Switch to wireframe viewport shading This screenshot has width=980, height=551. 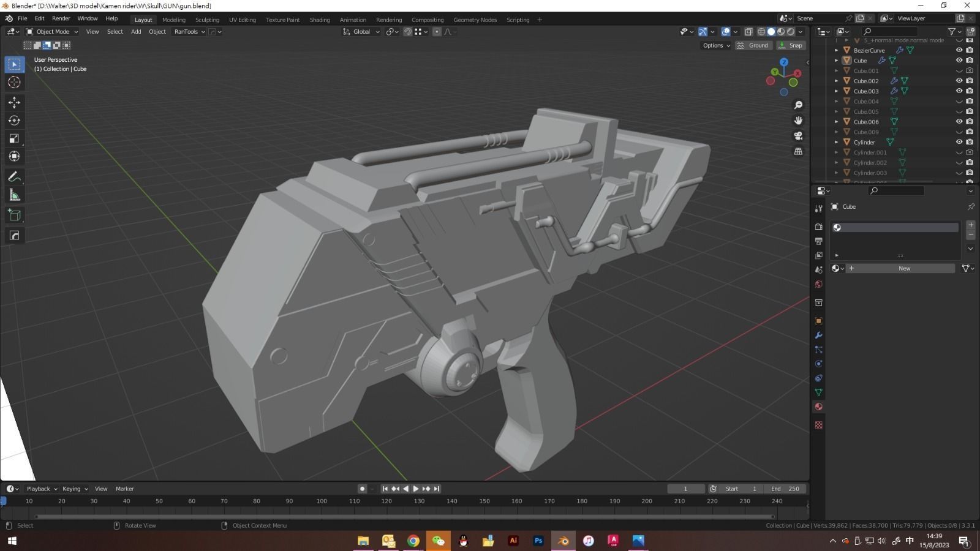point(761,32)
